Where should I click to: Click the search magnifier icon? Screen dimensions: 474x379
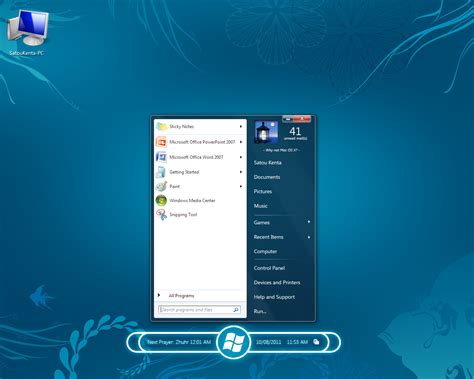pos(236,310)
